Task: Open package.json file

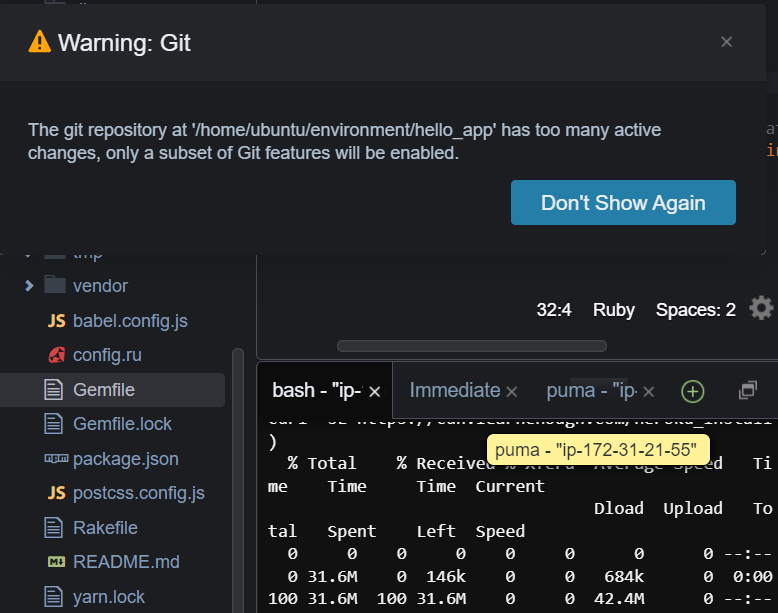Action: point(126,459)
